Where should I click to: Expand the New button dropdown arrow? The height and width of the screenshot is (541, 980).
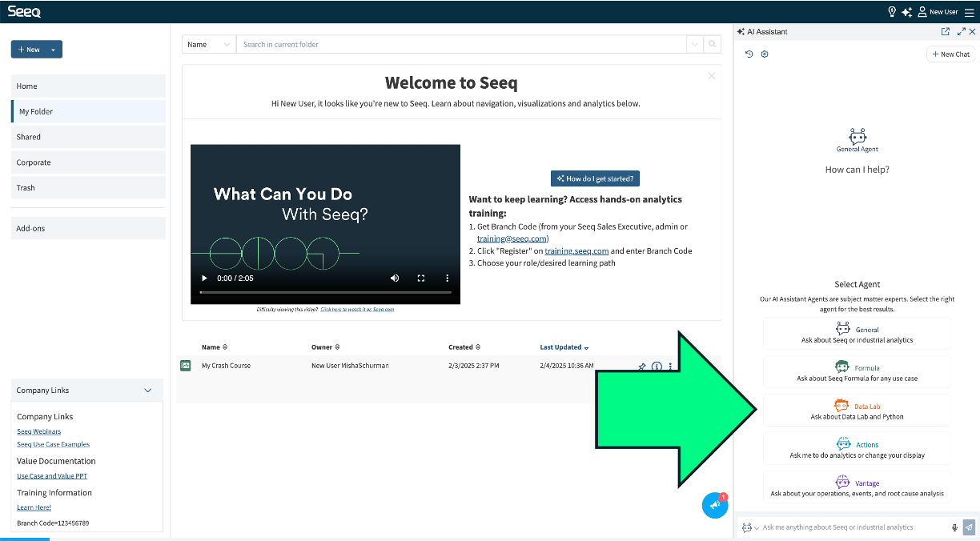point(53,49)
